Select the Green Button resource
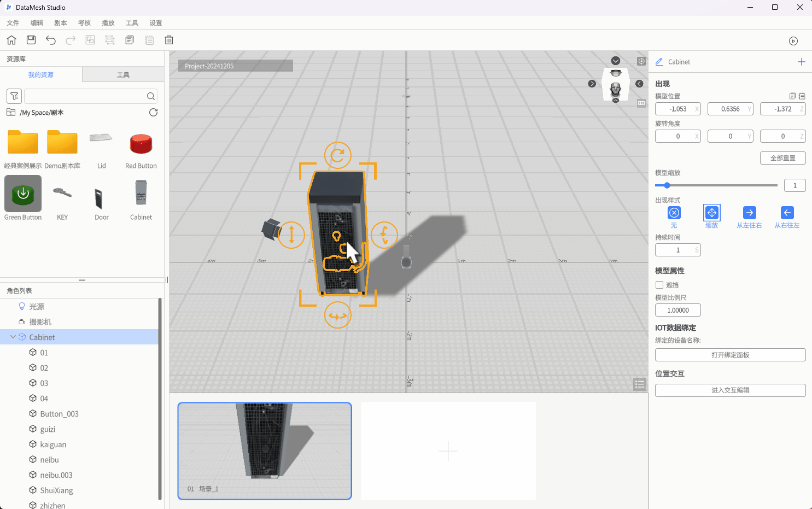Screen dimensions: 812x509 (x=23, y=198)
